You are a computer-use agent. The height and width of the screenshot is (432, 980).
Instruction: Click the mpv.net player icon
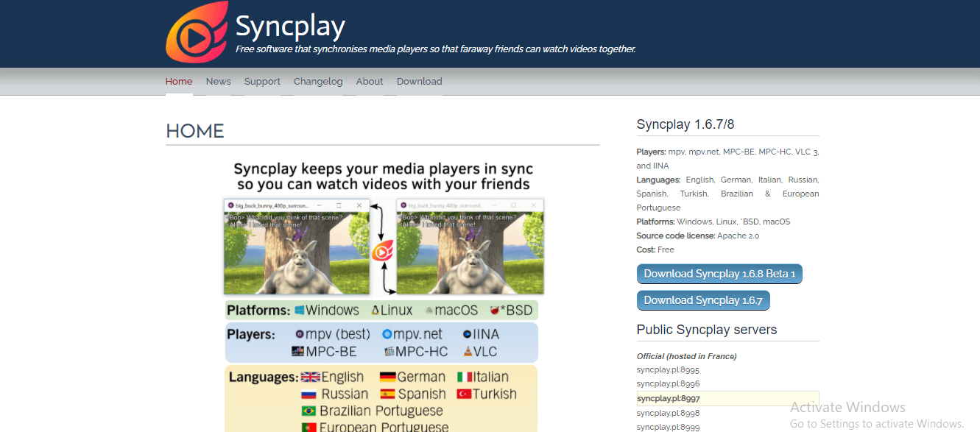click(387, 334)
